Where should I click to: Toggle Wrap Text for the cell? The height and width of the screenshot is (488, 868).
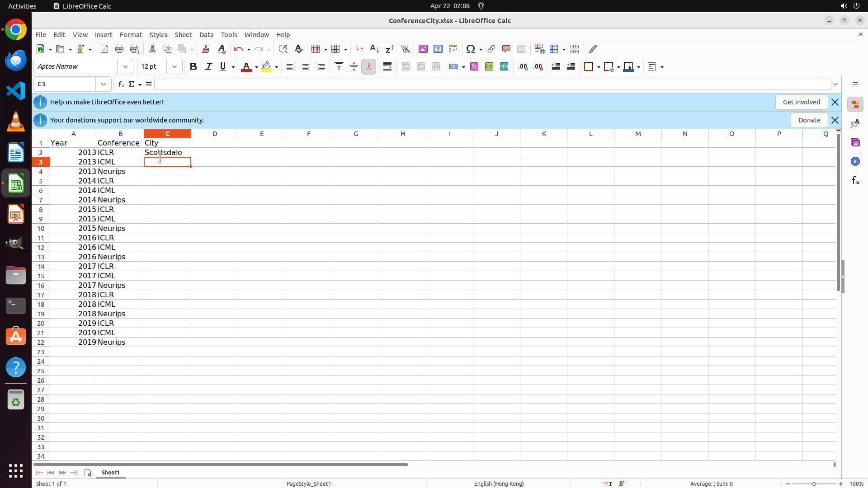point(387,66)
